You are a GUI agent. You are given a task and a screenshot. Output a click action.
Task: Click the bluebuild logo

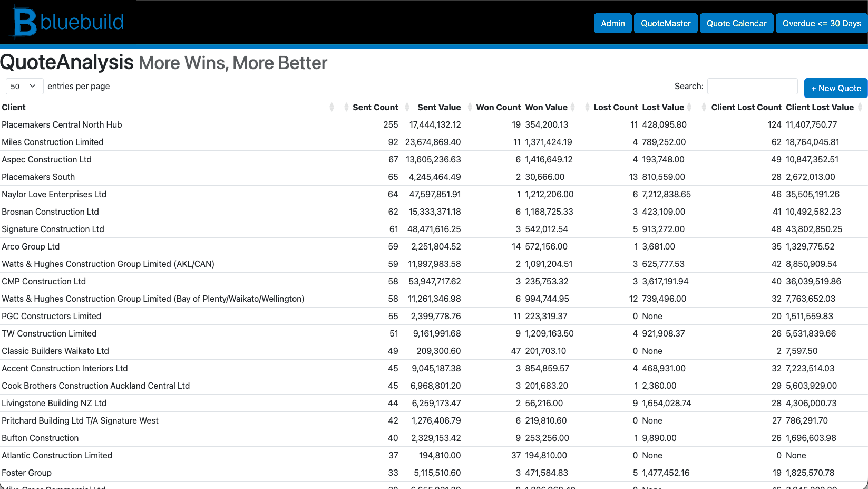(69, 22)
